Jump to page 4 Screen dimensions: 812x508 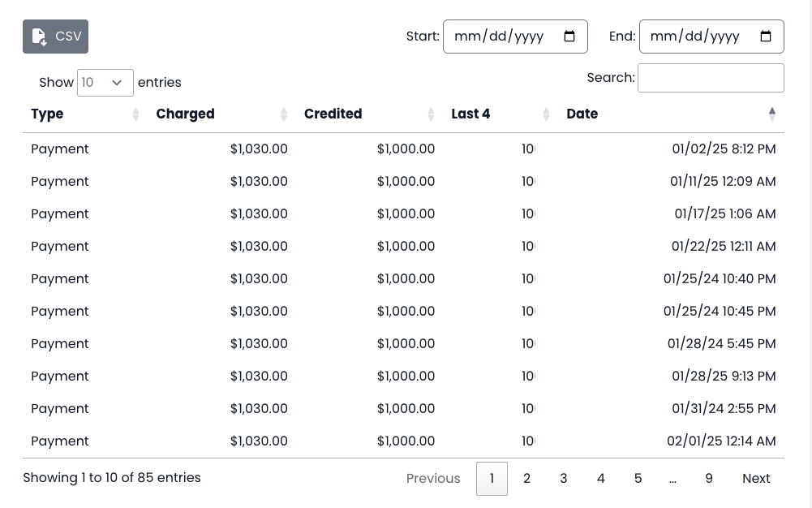coord(601,479)
